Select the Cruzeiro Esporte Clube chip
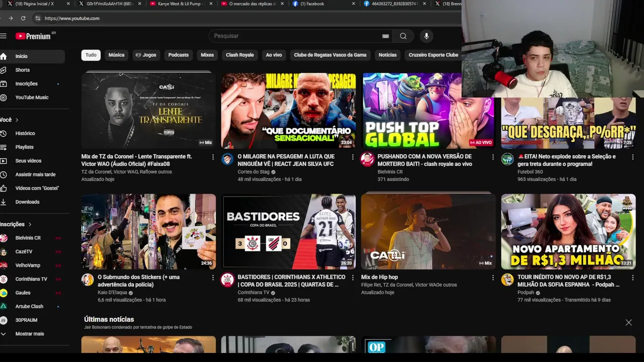Image resolution: width=644 pixels, height=362 pixels. [433, 55]
